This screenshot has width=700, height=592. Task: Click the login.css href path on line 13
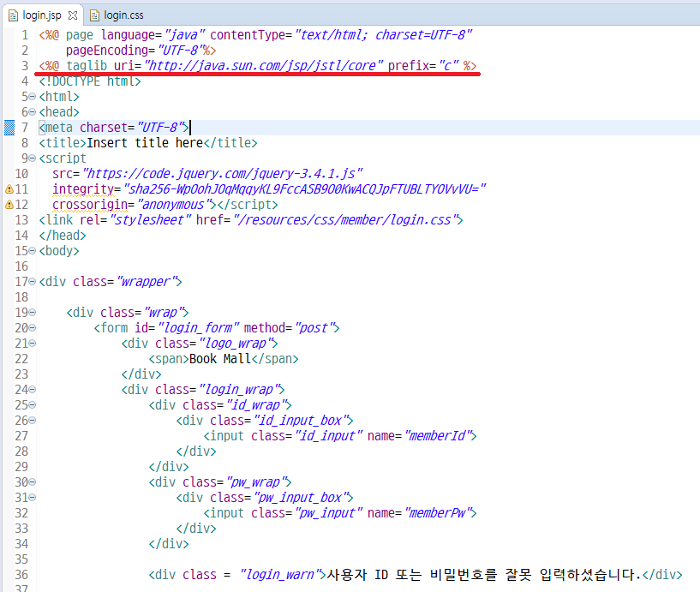[344, 220]
